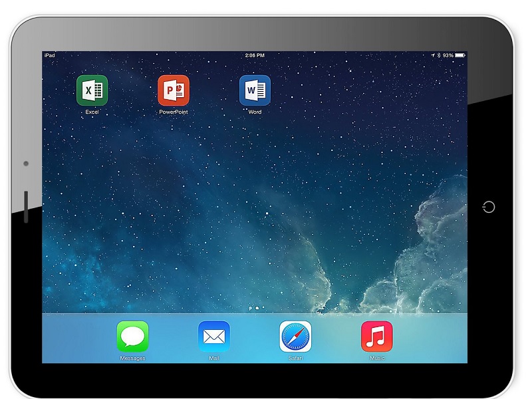Image resolution: width=532 pixels, height=399 pixels.
Task: Open the Mail app in the dock
Action: pyautogui.click(x=213, y=338)
